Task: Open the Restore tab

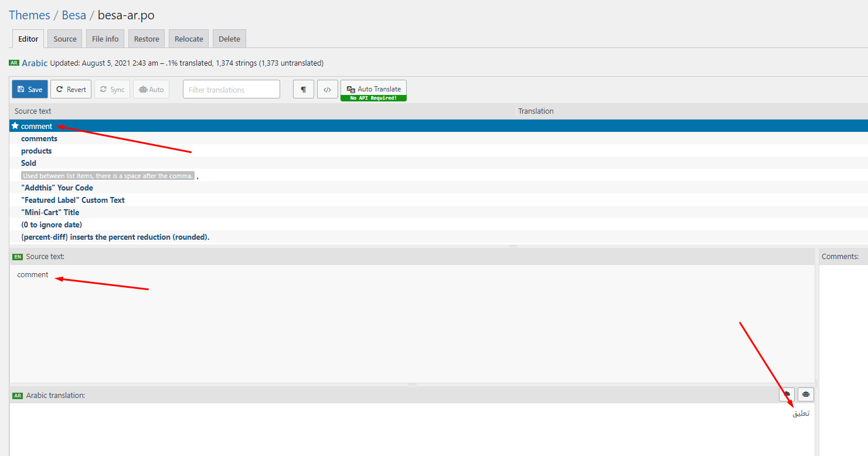Action: point(147,39)
